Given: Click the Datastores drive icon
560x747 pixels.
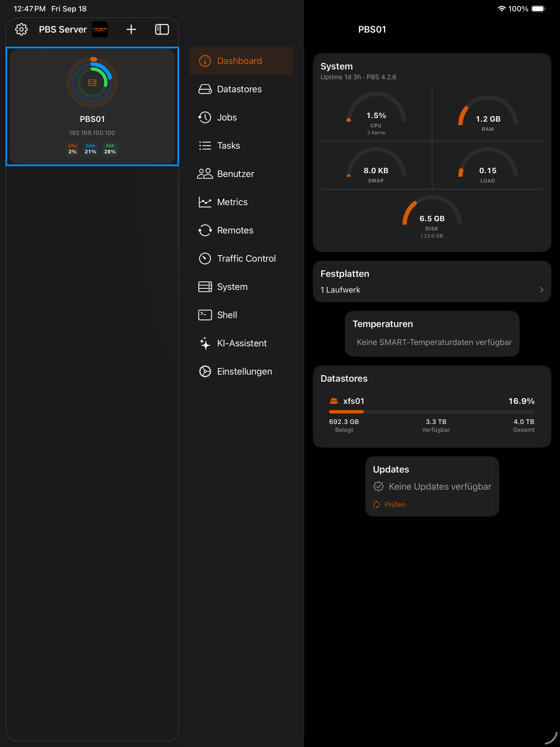Looking at the screenshot, I should point(205,89).
